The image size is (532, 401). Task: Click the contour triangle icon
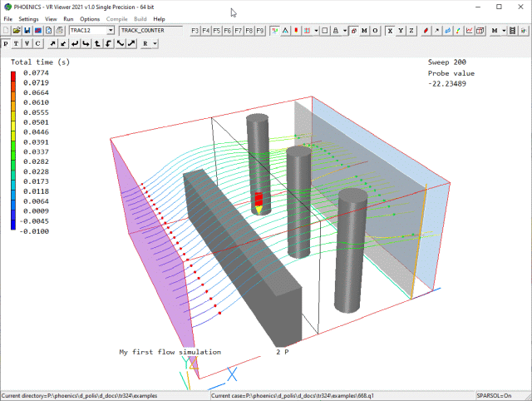point(285,30)
